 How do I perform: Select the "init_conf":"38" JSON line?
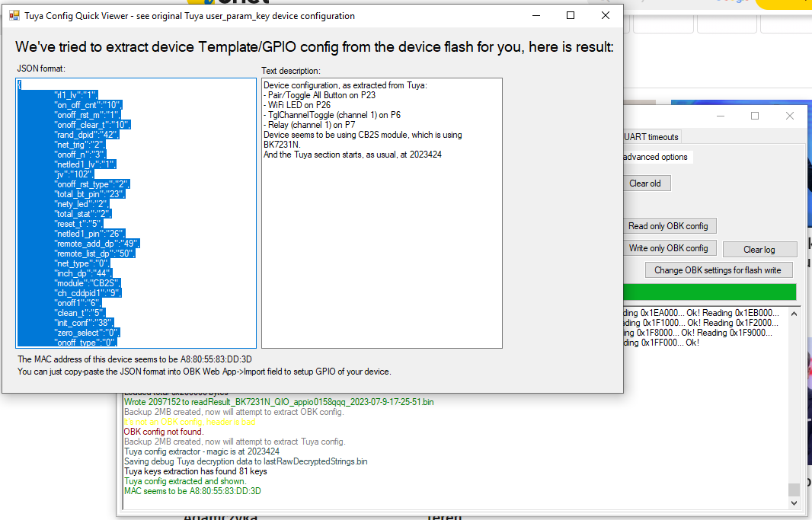[84, 323]
